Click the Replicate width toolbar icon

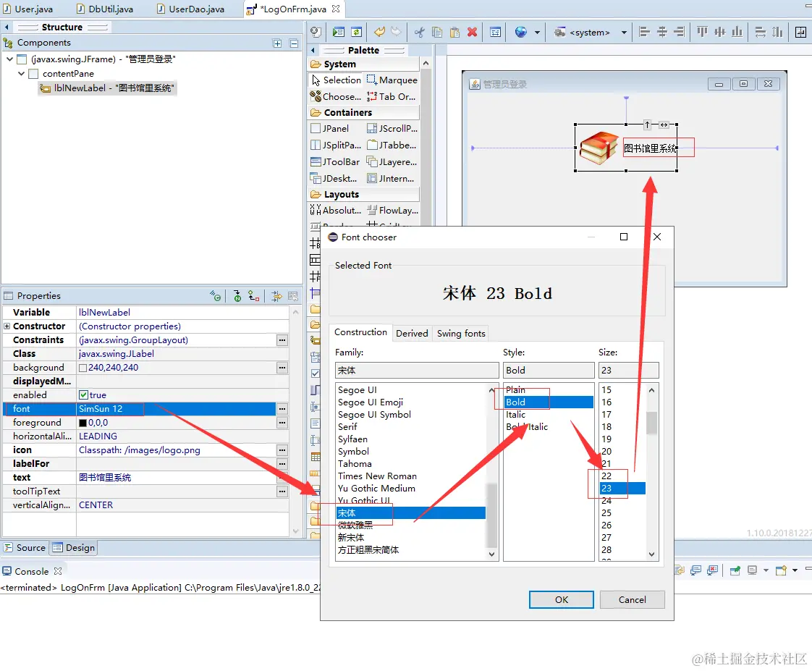click(x=760, y=32)
